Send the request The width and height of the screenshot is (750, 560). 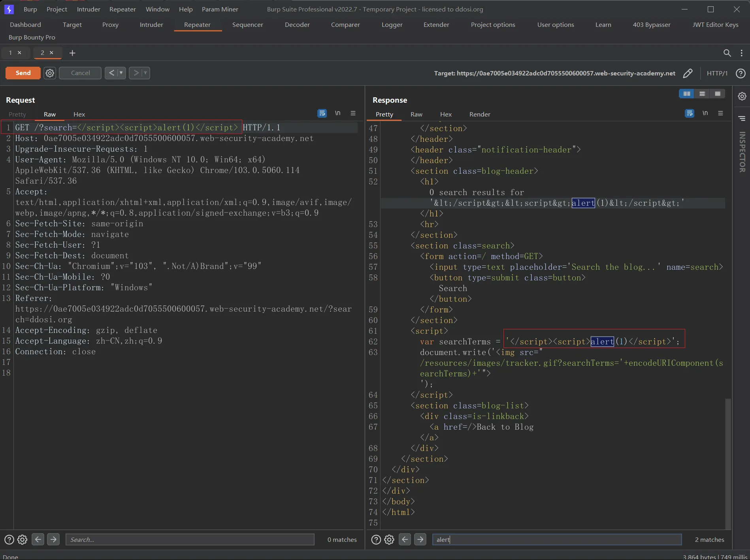click(23, 73)
